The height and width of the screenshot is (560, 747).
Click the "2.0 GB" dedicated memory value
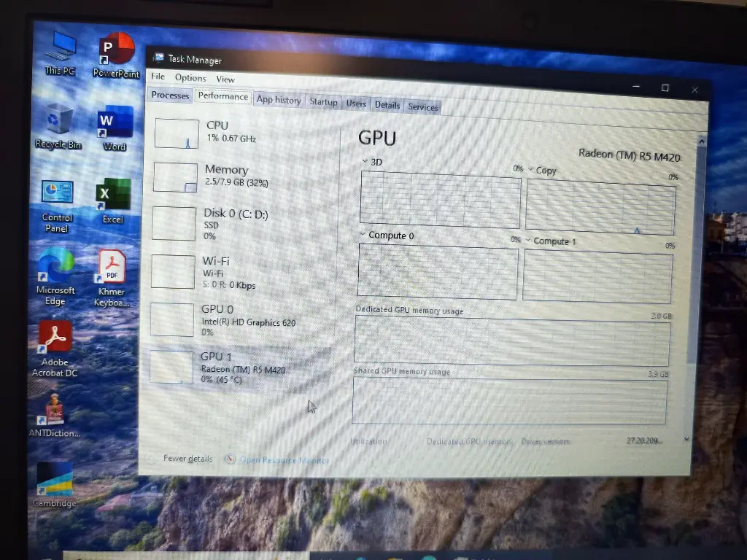click(x=661, y=316)
